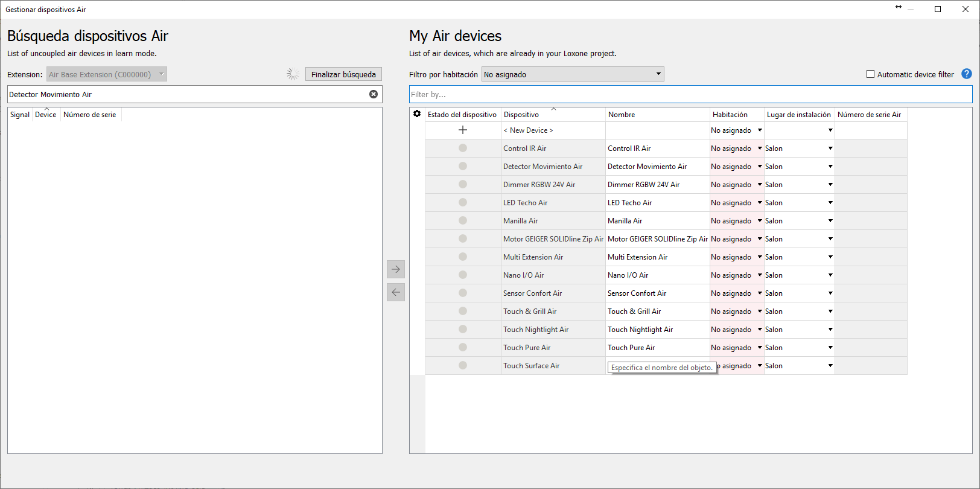Image resolution: width=980 pixels, height=489 pixels.
Task: Click the plus icon for New Device
Action: click(463, 130)
